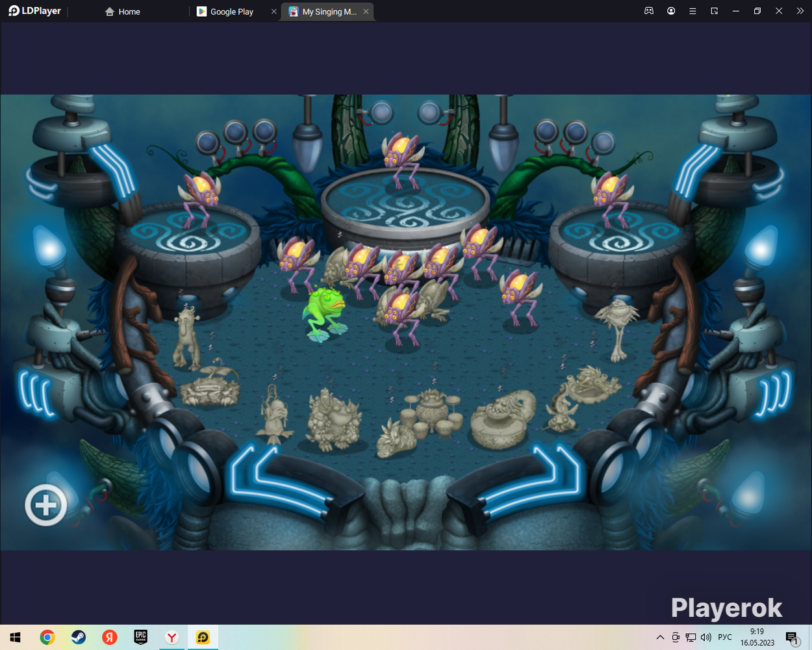Tap the tall thin statue at left
Viewport: 812px width, 650px height.
coord(187,338)
